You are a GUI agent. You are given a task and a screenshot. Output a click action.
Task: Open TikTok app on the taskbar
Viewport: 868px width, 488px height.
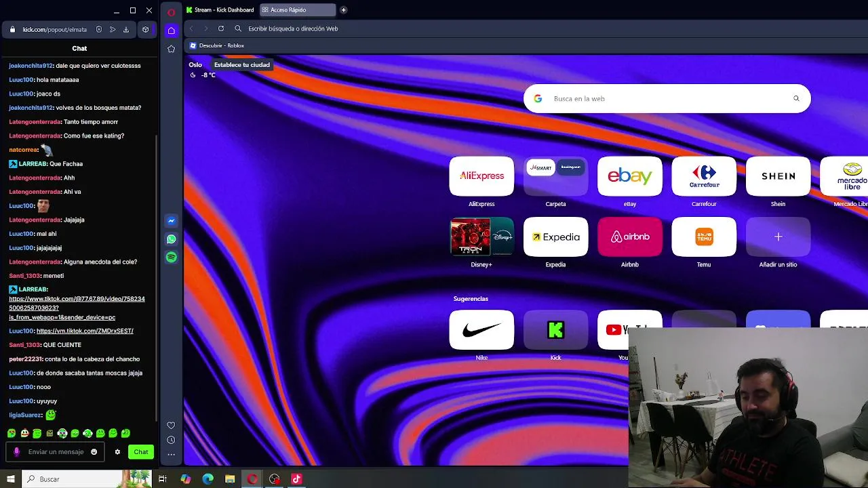click(296, 479)
